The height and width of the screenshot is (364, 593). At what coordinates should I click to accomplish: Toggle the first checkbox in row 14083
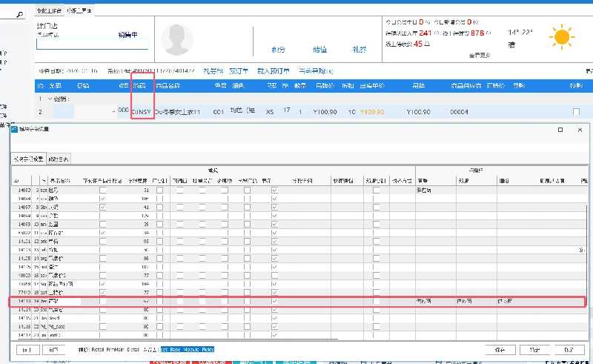pyautogui.click(x=103, y=191)
